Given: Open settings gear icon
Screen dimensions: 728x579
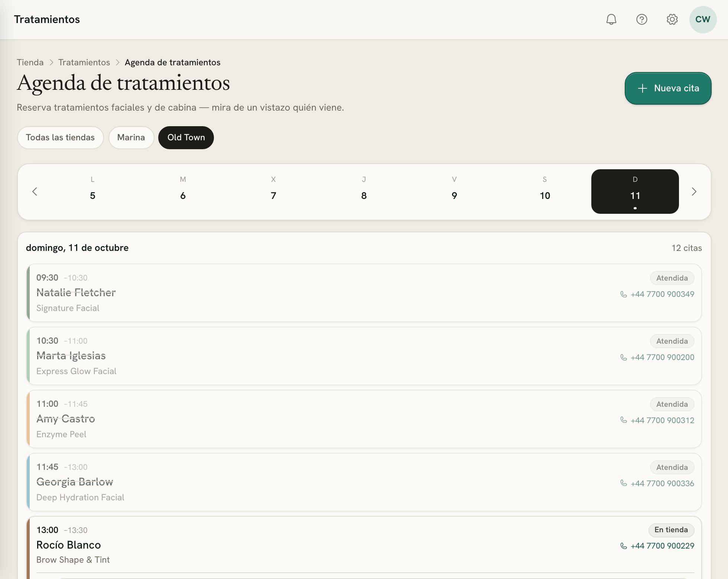Looking at the screenshot, I should pyautogui.click(x=672, y=19).
